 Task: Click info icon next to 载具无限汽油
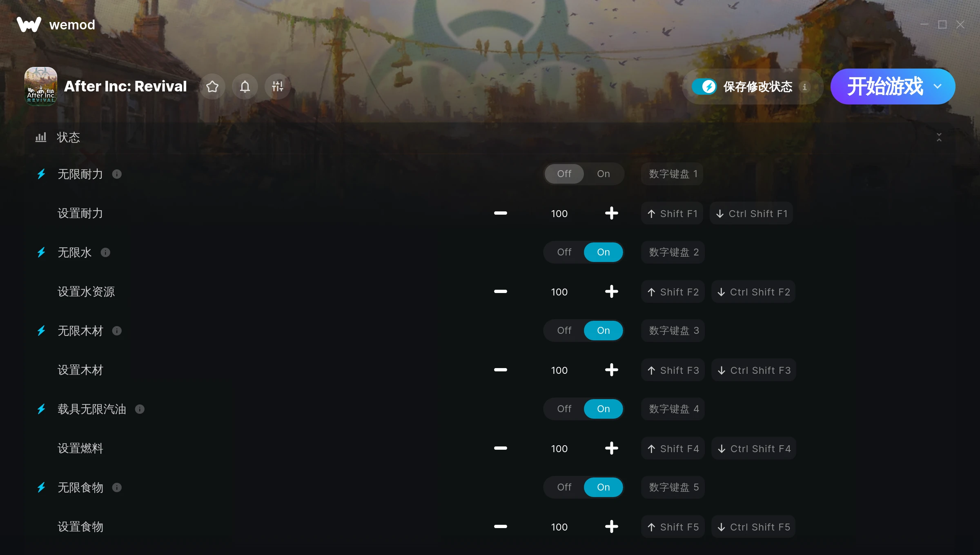point(140,409)
